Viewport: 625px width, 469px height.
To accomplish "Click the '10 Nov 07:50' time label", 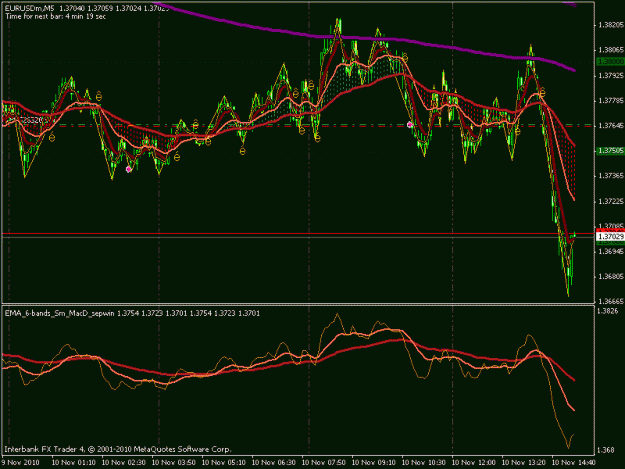I will 324,463.
